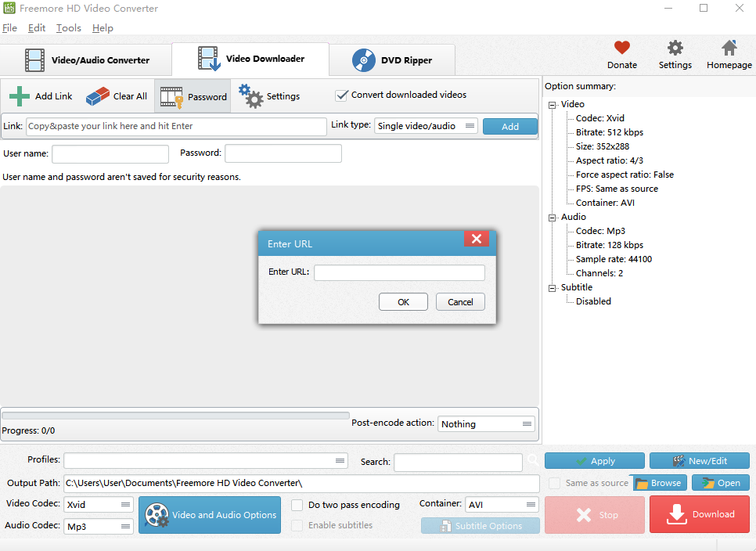756x551 pixels.
Task: Select 'Container: AVI' tree row
Action: coord(605,203)
